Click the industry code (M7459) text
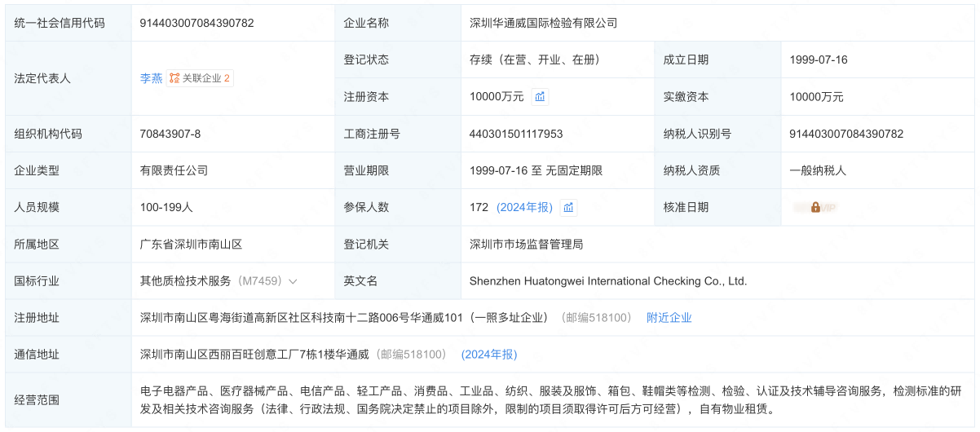Image resolution: width=980 pixels, height=432 pixels. pos(259,281)
